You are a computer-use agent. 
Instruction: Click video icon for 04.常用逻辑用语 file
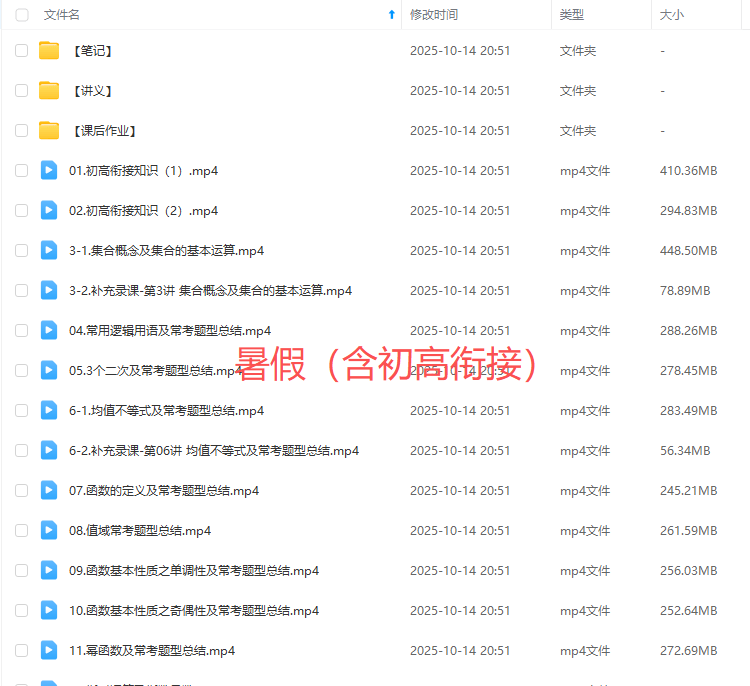pos(49,330)
